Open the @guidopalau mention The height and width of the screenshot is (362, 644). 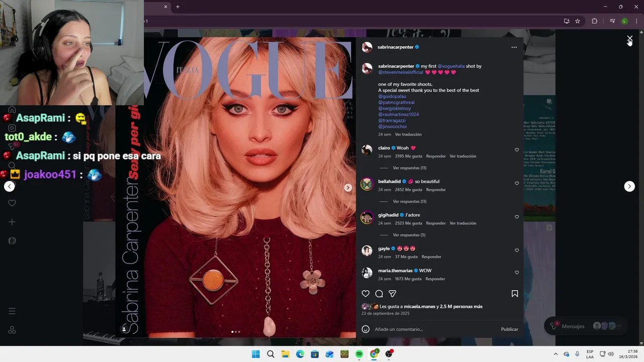click(392, 97)
